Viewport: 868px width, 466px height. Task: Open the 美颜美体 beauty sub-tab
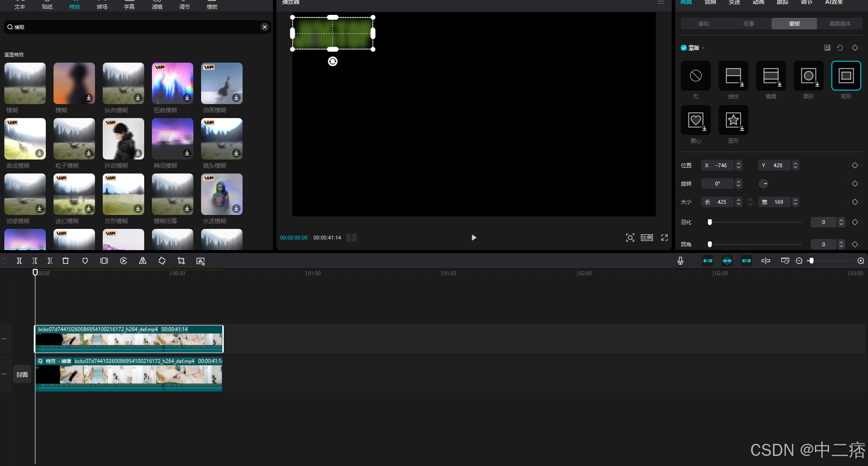pos(840,24)
